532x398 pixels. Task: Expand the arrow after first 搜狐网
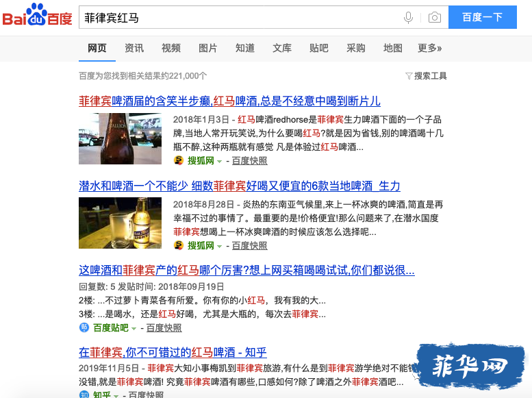[x=219, y=161]
